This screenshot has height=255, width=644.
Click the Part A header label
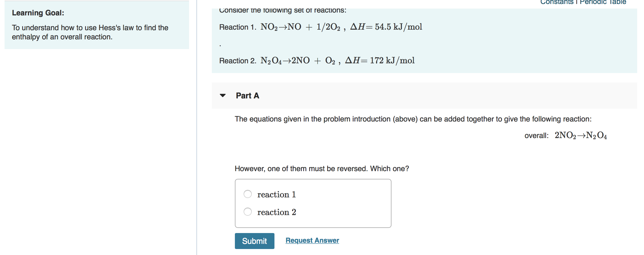point(247,96)
